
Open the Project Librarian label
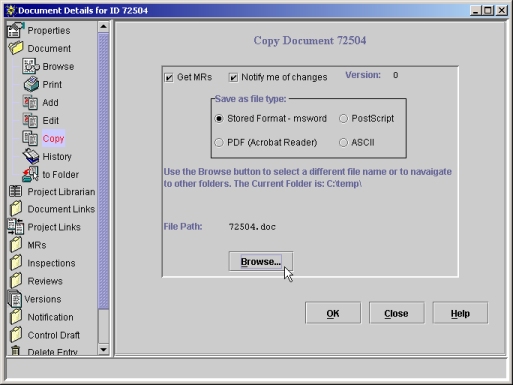click(x=61, y=192)
